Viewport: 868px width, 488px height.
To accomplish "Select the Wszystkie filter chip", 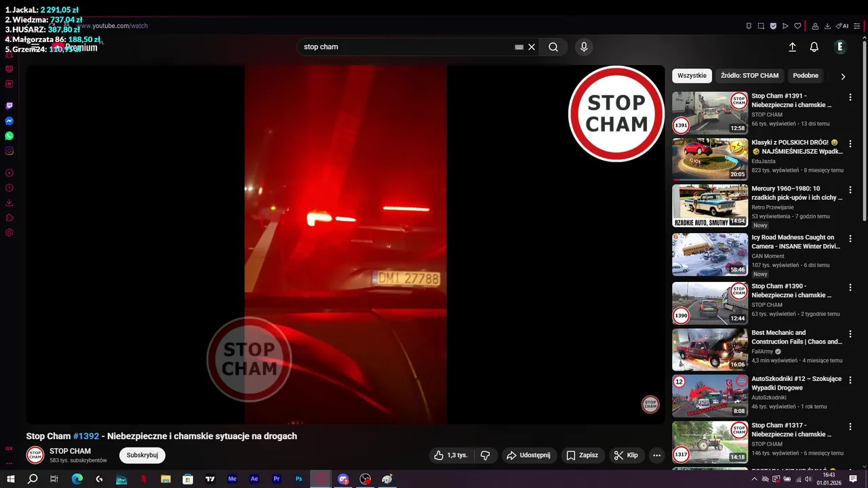I will coord(692,75).
